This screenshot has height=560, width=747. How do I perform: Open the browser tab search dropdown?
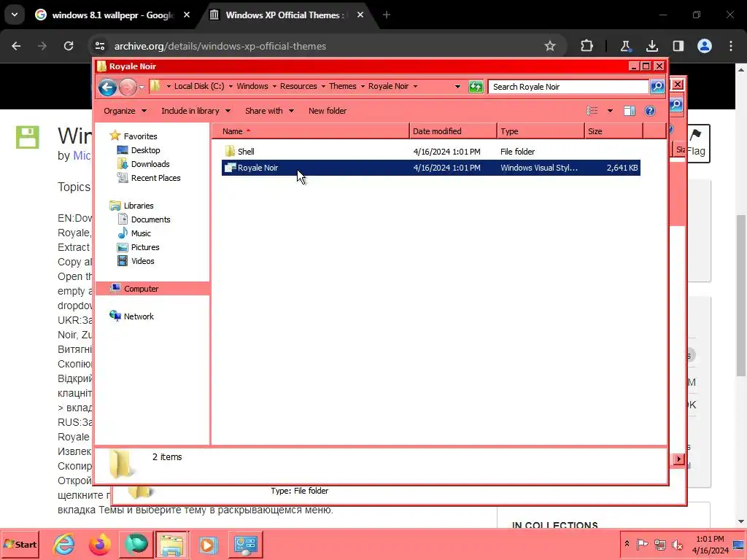tap(15, 15)
